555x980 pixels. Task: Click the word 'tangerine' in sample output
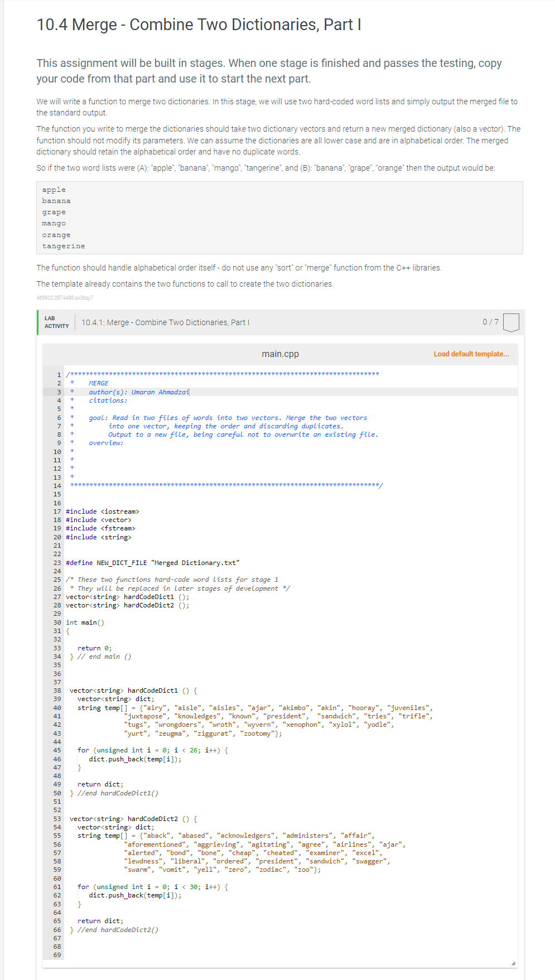64,246
